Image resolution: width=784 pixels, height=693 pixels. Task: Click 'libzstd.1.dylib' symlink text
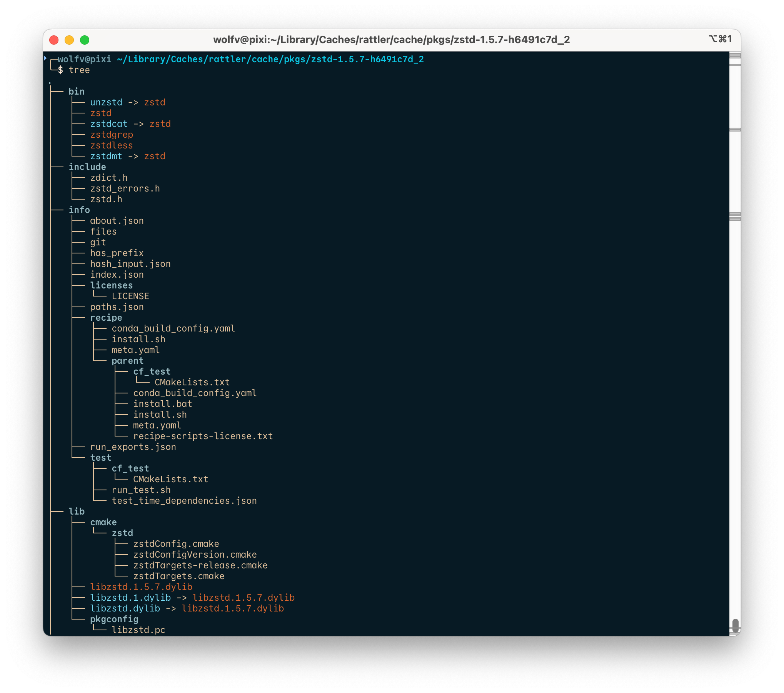coord(130,598)
